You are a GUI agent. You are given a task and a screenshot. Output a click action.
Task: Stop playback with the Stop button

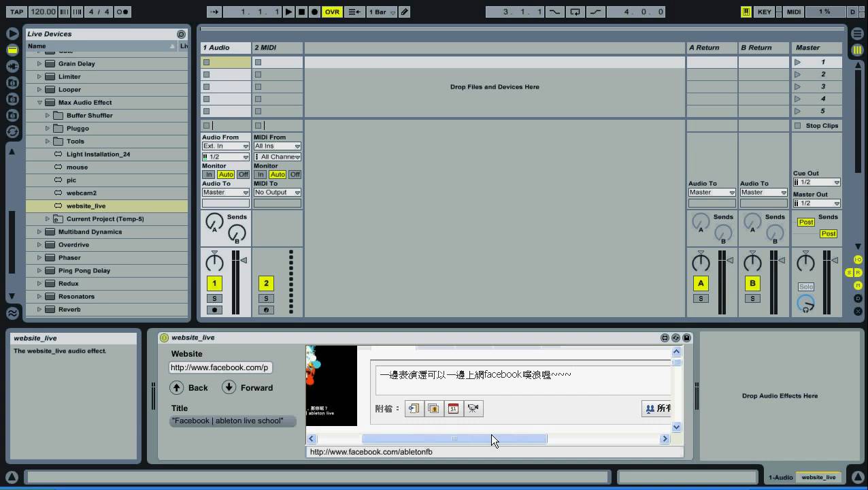pos(301,12)
